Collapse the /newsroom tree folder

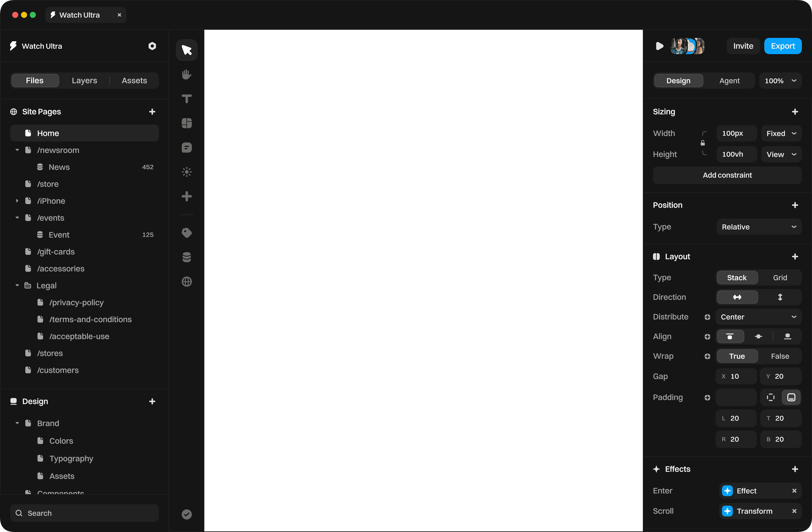coord(17,150)
